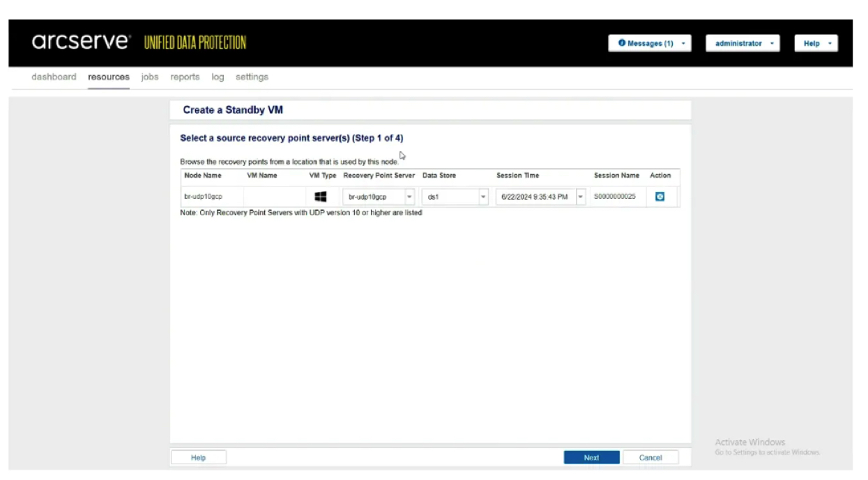
Task: Click session name S0000000025
Action: click(615, 197)
